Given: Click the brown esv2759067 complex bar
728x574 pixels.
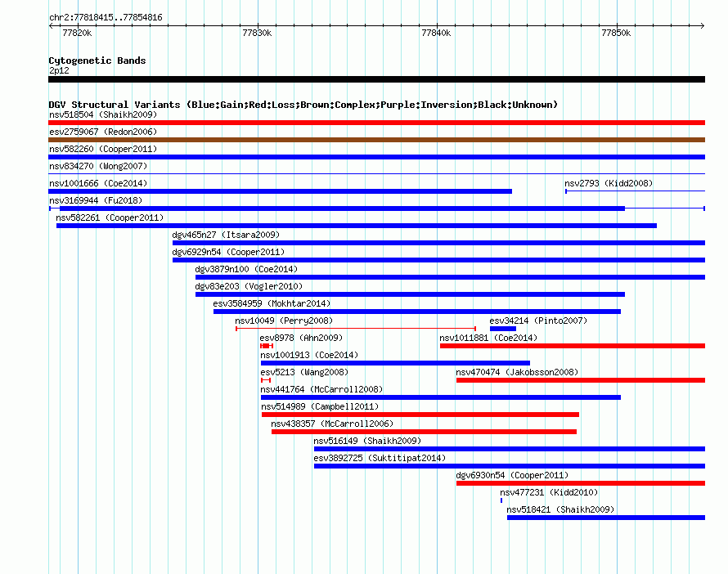Looking at the screenshot, I should click(x=376, y=140).
